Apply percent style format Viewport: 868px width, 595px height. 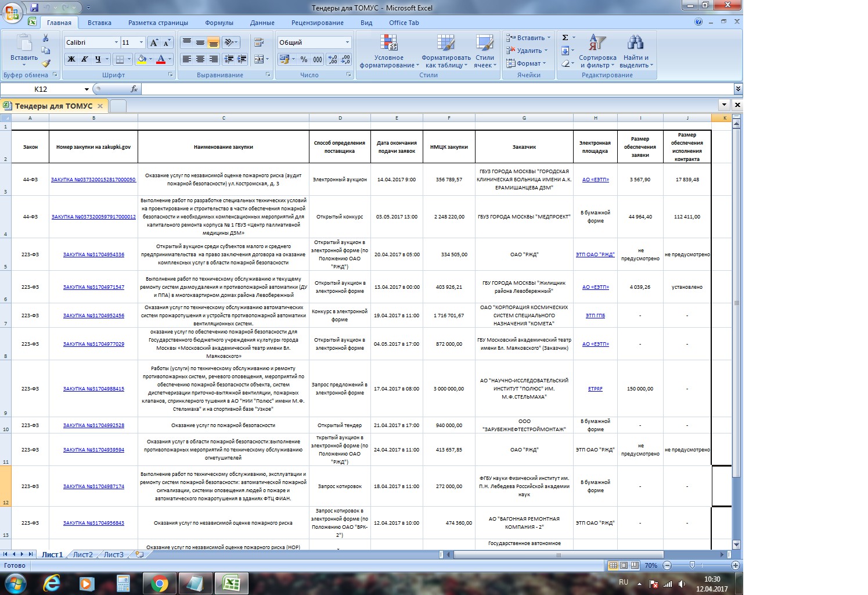(304, 59)
